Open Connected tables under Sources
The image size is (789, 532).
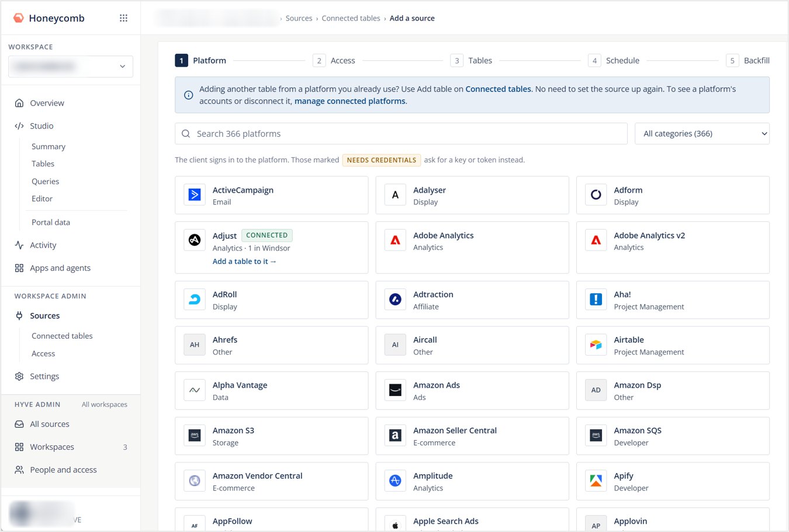coord(62,336)
